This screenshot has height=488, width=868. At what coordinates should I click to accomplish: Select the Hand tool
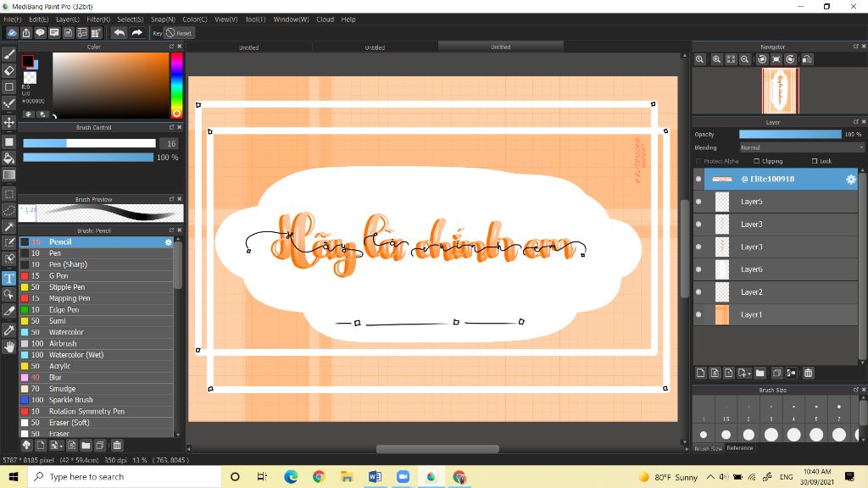tap(8, 347)
